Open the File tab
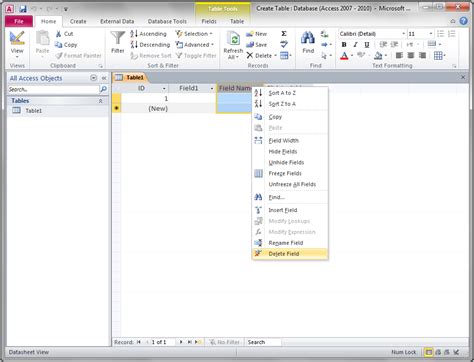Screen dimensions: 474x362 (19, 21)
